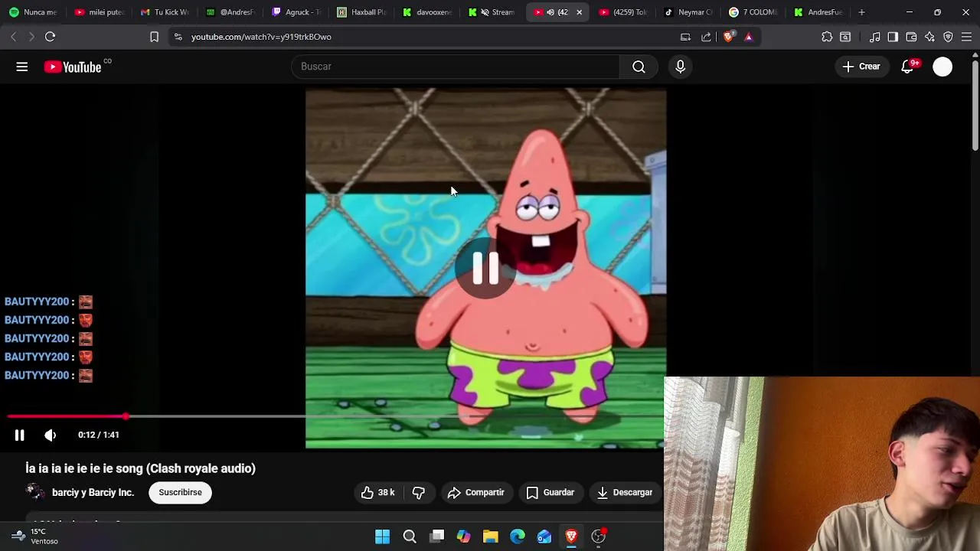Open the Windows Start button

(x=382, y=536)
